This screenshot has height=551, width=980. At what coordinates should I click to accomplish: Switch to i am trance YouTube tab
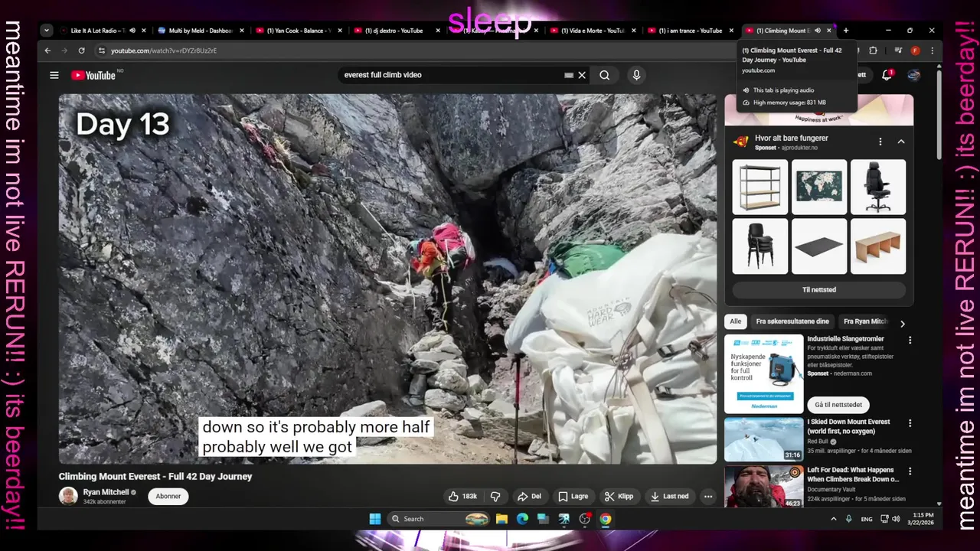point(691,31)
